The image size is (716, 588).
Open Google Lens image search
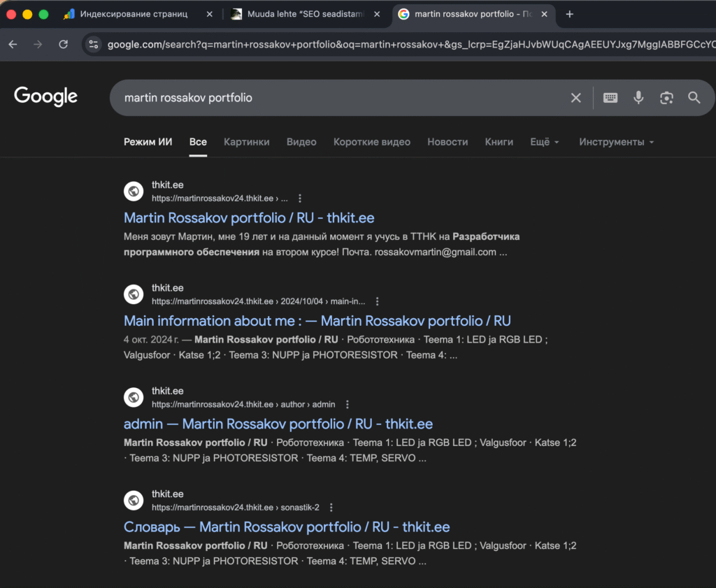(666, 98)
